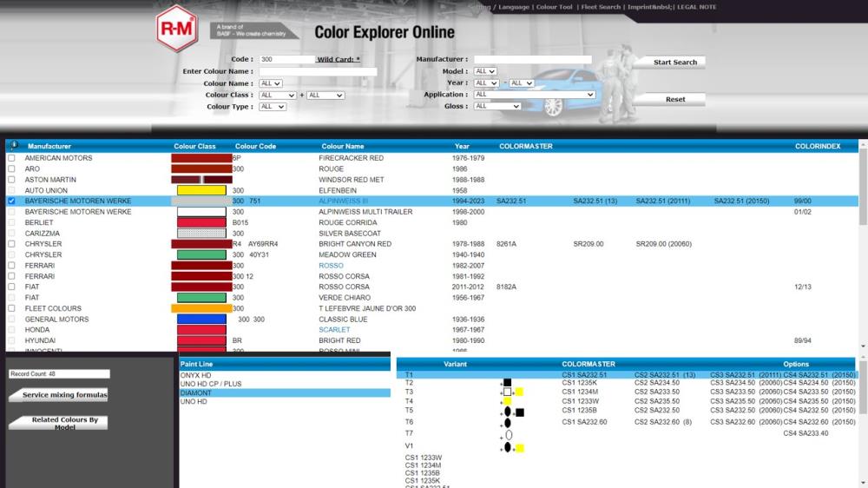This screenshot has height=488, width=868.
Task: Click the yellow ELFENBEIN colour swatch
Action: 201,190
